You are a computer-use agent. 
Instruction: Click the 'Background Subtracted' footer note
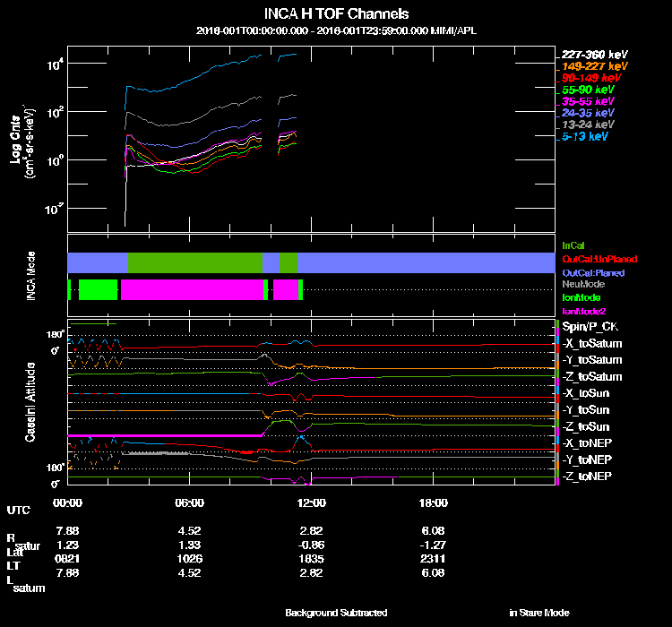pyautogui.click(x=336, y=613)
